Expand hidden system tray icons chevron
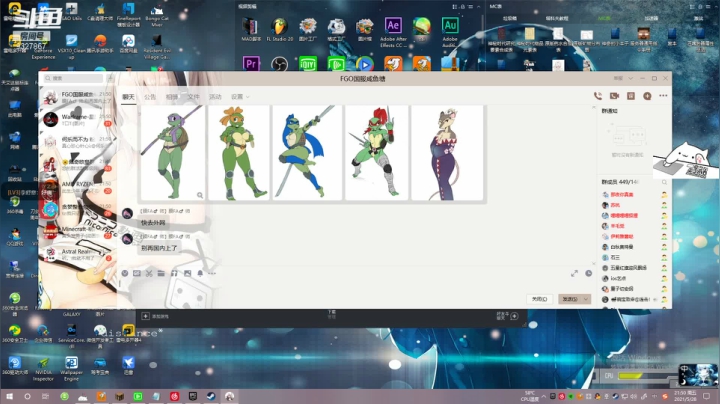 click(x=544, y=396)
